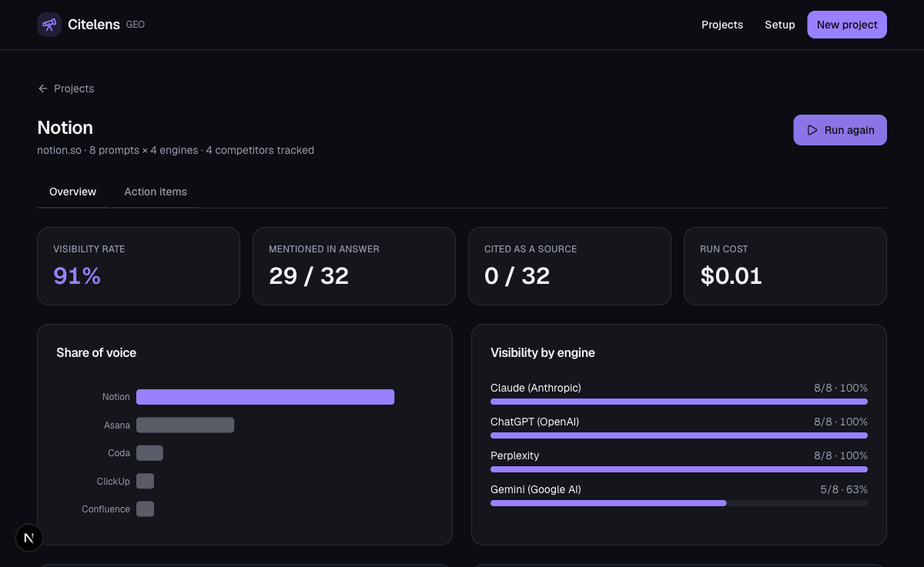The width and height of the screenshot is (924, 567).
Task: Click the VISIBILITY RATE card label
Action: tap(89, 249)
